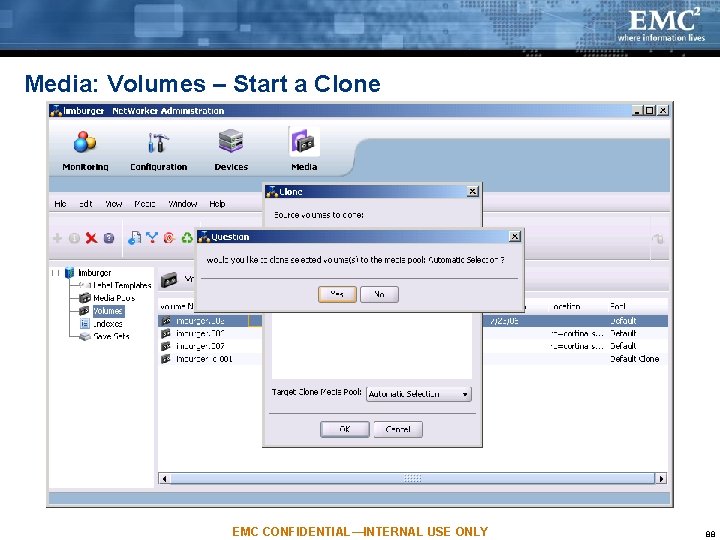Open the Window menu

click(x=182, y=204)
